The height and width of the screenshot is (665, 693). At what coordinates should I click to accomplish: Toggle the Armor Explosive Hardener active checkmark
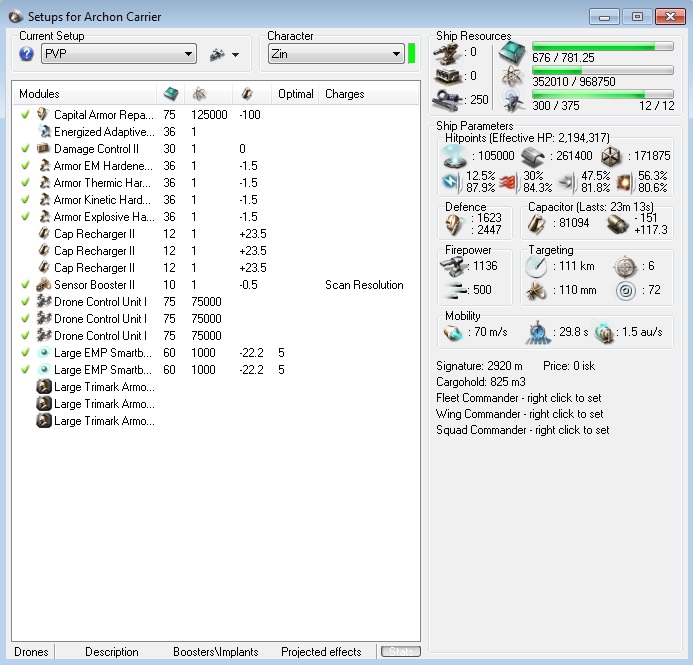coord(25,217)
